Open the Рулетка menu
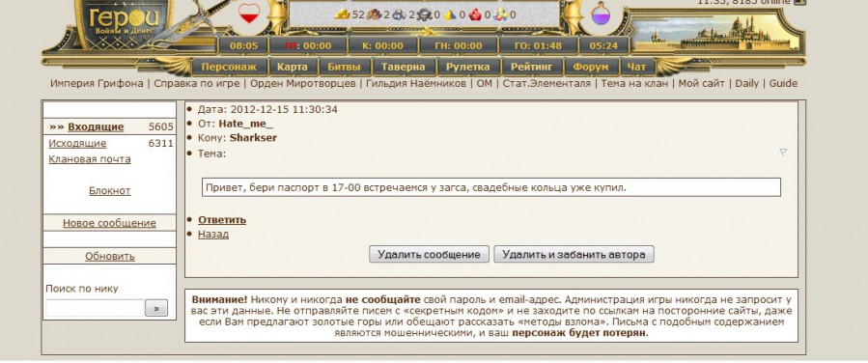The width and height of the screenshot is (868, 363). point(467,67)
